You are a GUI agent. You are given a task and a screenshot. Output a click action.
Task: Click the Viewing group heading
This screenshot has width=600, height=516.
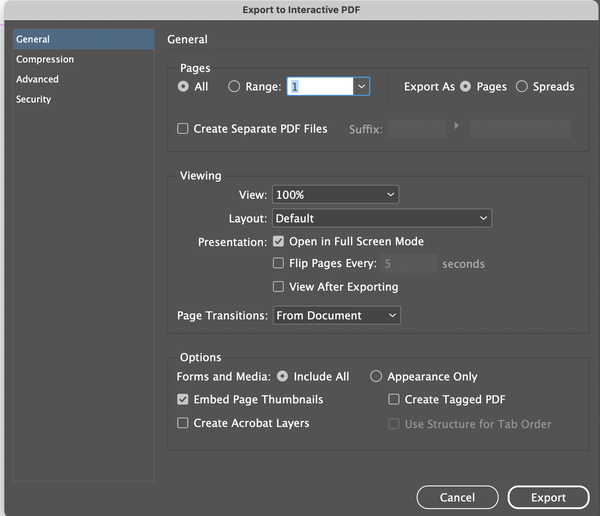(x=201, y=176)
